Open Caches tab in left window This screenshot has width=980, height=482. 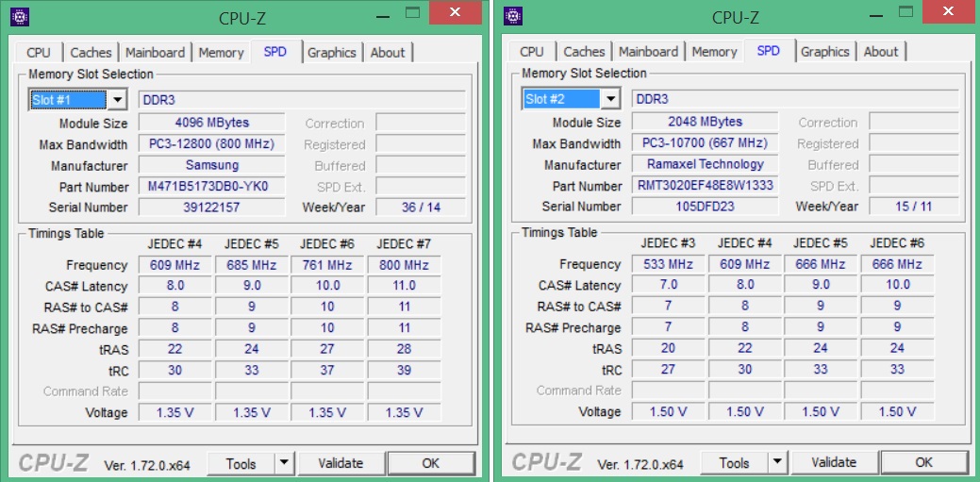(x=91, y=53)
